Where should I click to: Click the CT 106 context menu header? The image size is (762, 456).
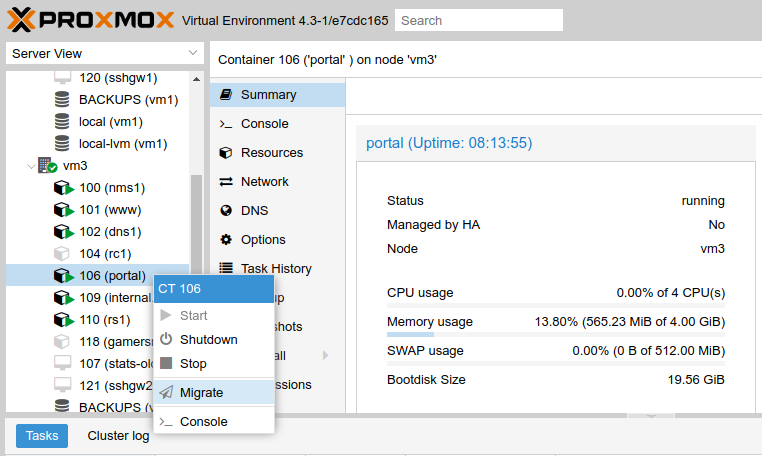[x=214, y=289]
